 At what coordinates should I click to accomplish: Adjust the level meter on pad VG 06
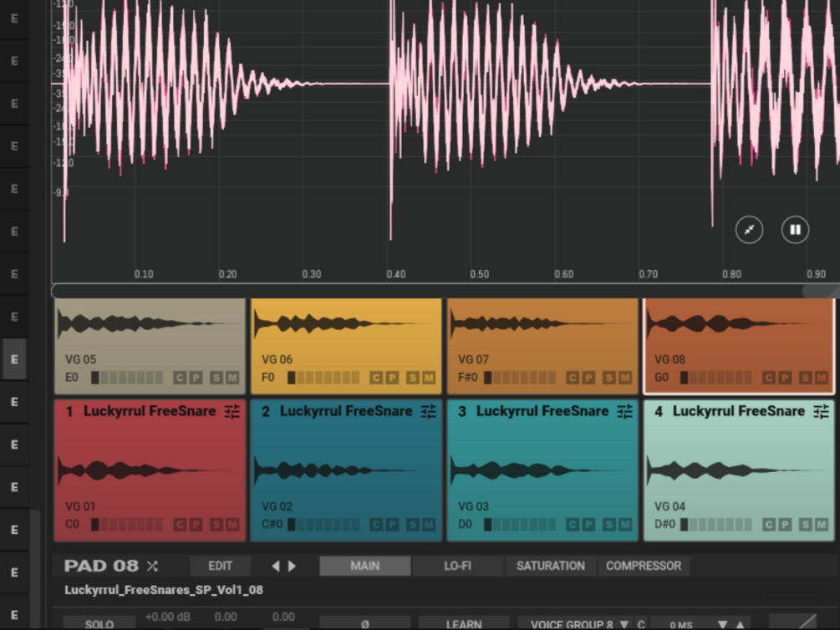pos(323,378)
